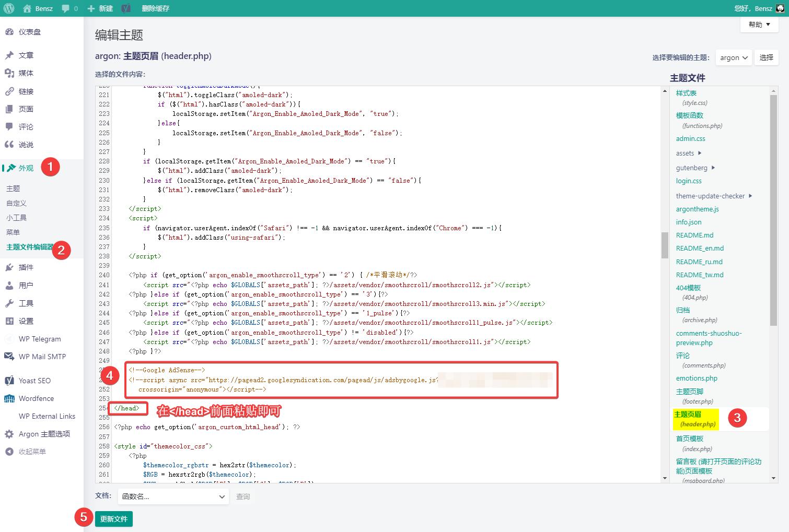Image resolution: width=789 pixels, height=532 pixels.
Task: Open README_ru.md file
Action: 699,262
